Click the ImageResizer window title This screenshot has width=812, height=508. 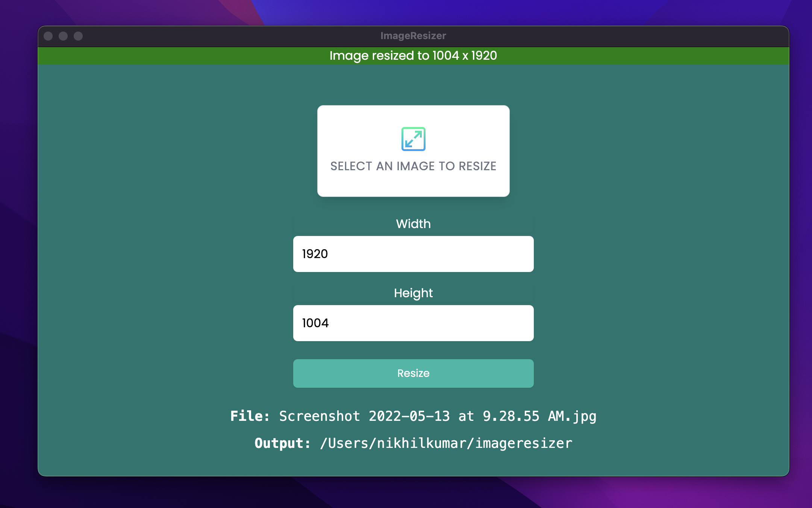coord(413,36)
